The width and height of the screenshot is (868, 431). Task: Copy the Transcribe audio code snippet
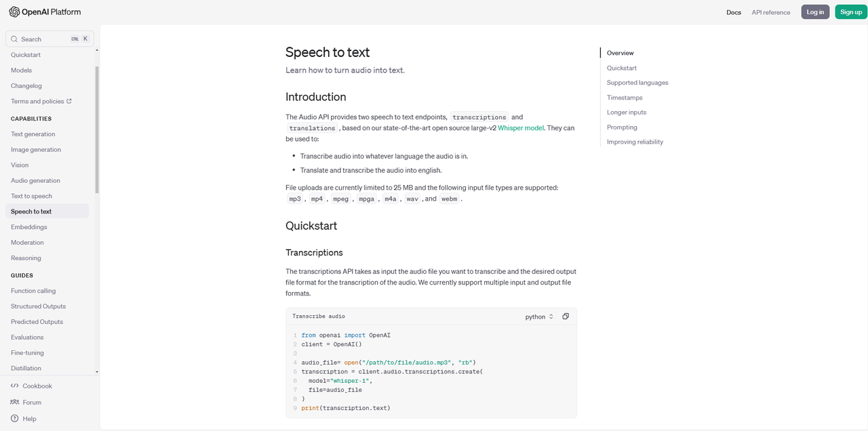click(566, 316)
